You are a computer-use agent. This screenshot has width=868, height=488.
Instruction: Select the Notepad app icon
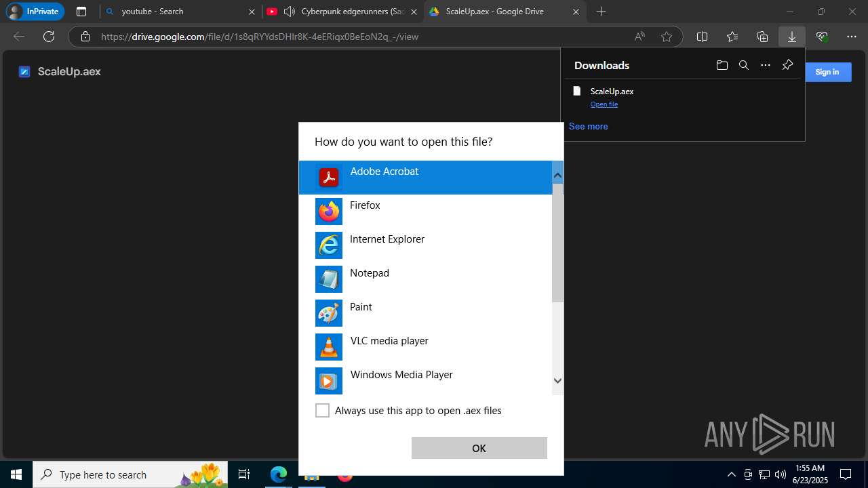329,279
